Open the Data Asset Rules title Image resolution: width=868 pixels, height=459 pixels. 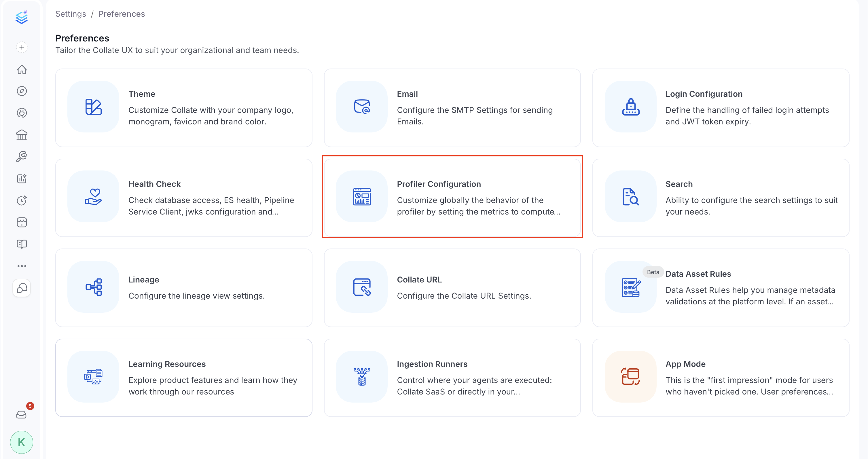coord(698,274)
